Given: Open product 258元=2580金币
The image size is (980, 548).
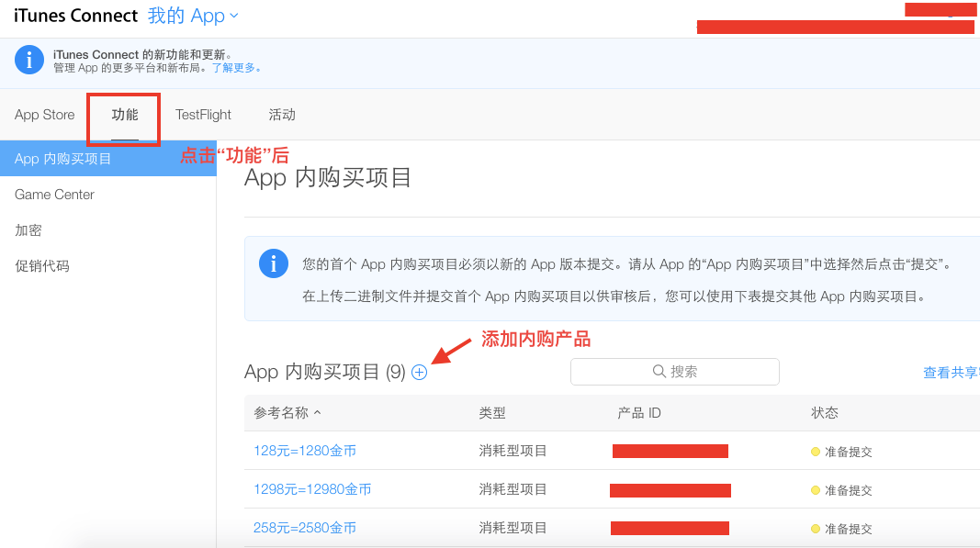Looking at the screenshot, I should point(305,528).
